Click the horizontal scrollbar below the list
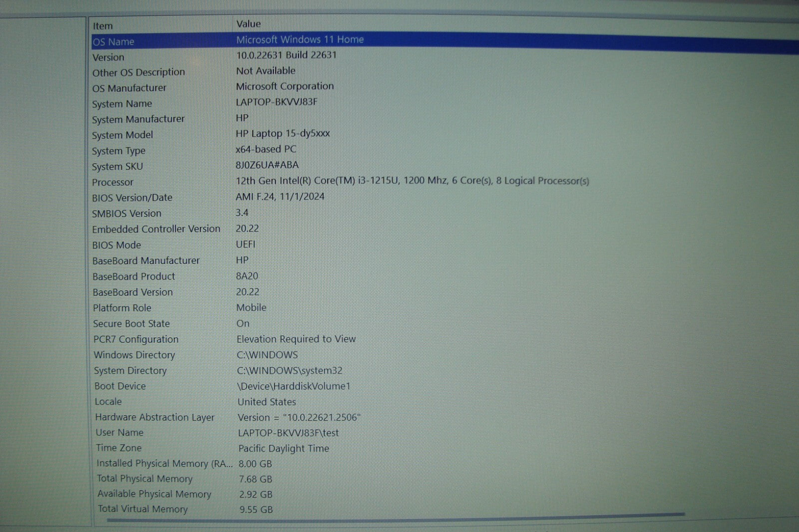This screenshot has height=532, width=799. point(395,518)
